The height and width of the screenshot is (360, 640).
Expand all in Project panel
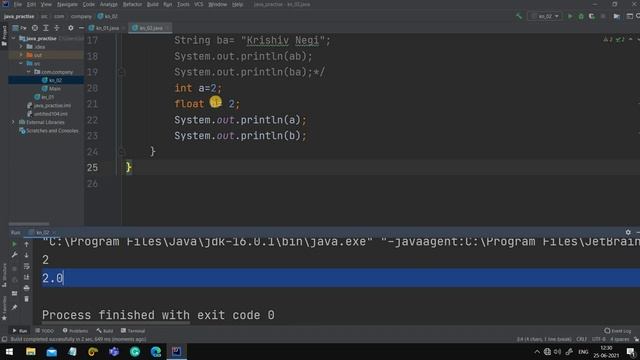click(x=46, y=28)
